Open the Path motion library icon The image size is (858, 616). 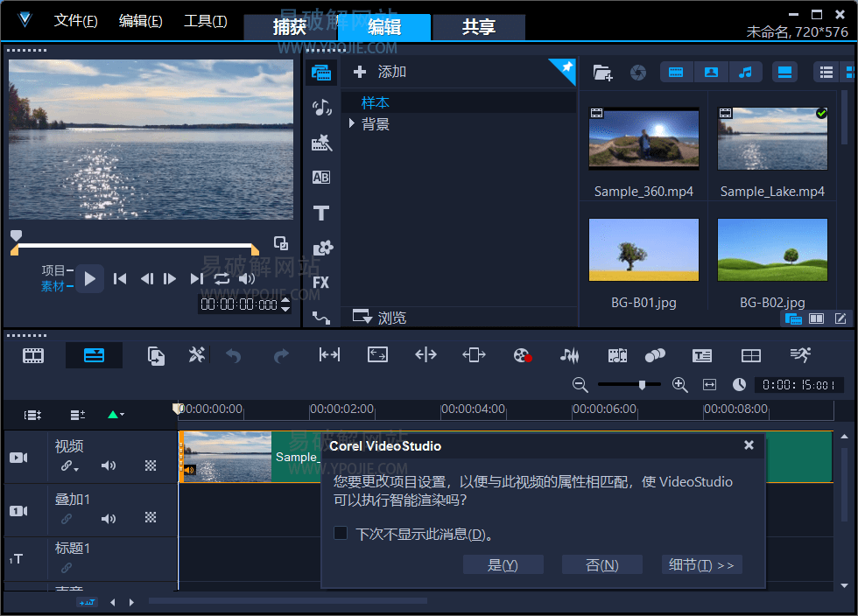point(321,318)
